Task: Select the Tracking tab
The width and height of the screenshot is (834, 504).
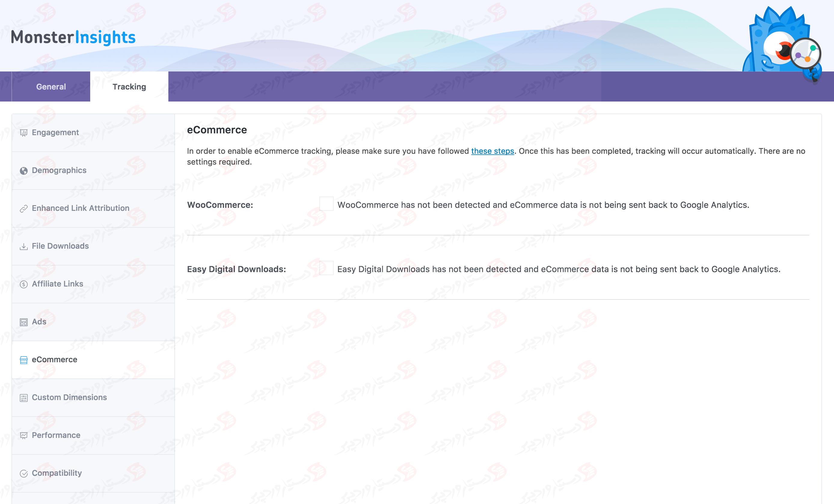Action: pyautogui.click(x=129, y=87)
